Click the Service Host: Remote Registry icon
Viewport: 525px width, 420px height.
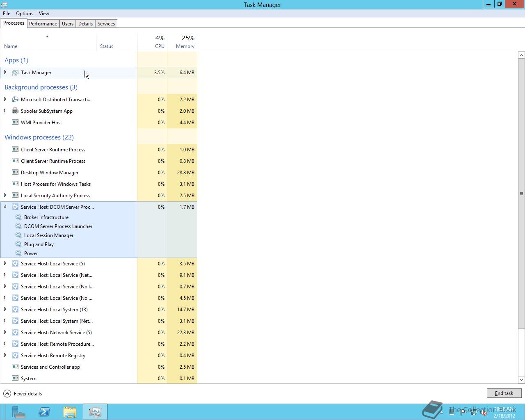15,356
